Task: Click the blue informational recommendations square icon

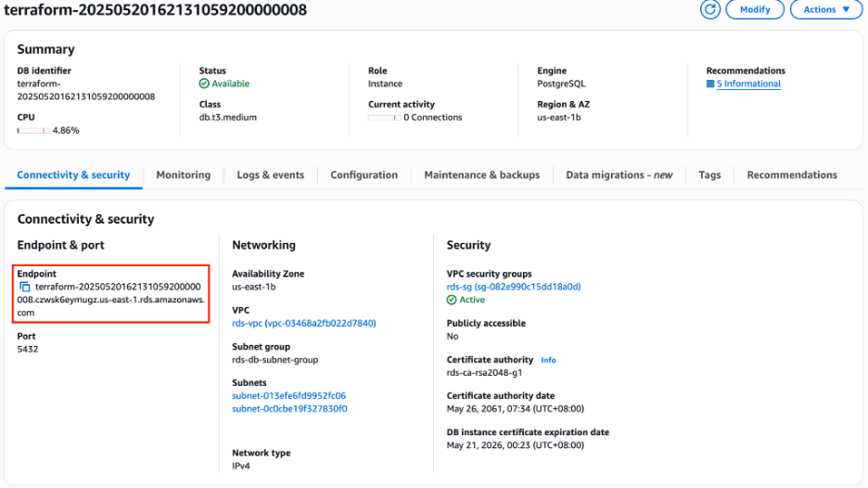Action: point(709,83)
